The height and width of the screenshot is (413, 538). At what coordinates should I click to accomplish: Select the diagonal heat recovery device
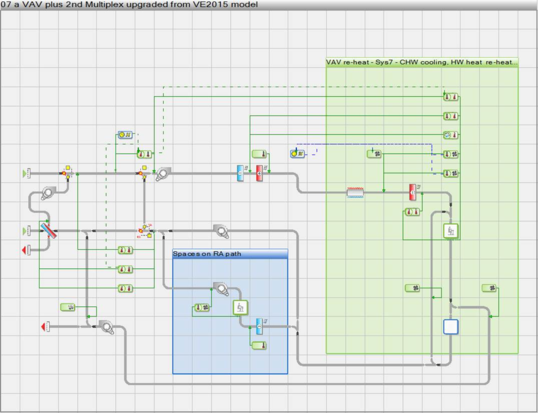[x=49, y=231]
